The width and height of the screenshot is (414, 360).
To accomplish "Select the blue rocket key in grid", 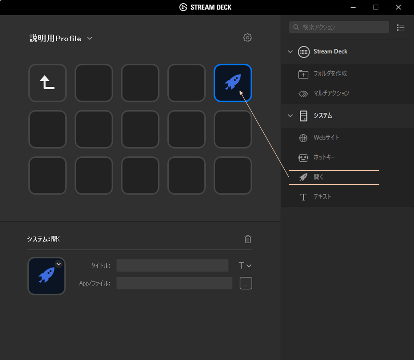I will point(233,83).
